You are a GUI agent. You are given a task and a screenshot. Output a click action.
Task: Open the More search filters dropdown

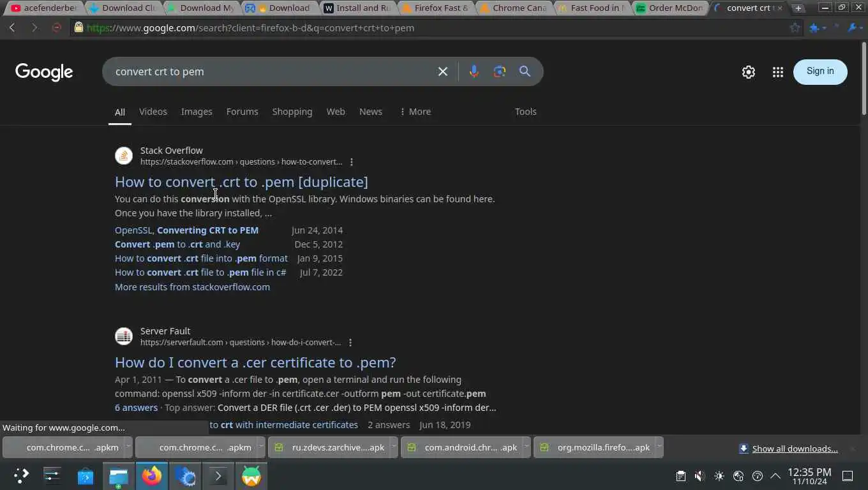(x=415, y=112)
